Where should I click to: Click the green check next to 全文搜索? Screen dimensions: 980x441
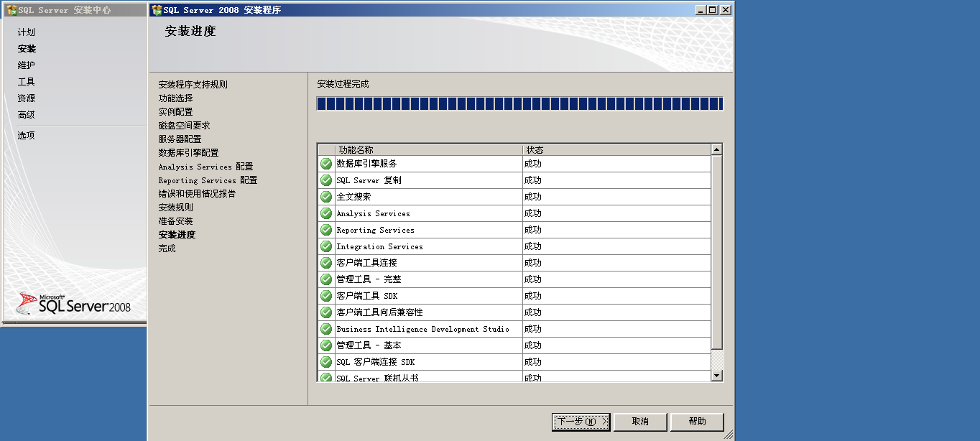[325, 196]
